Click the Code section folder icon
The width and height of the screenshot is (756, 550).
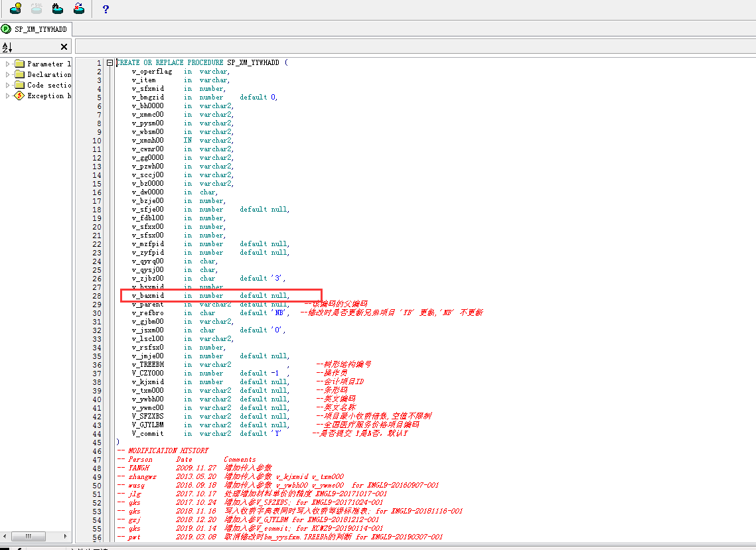19,85
